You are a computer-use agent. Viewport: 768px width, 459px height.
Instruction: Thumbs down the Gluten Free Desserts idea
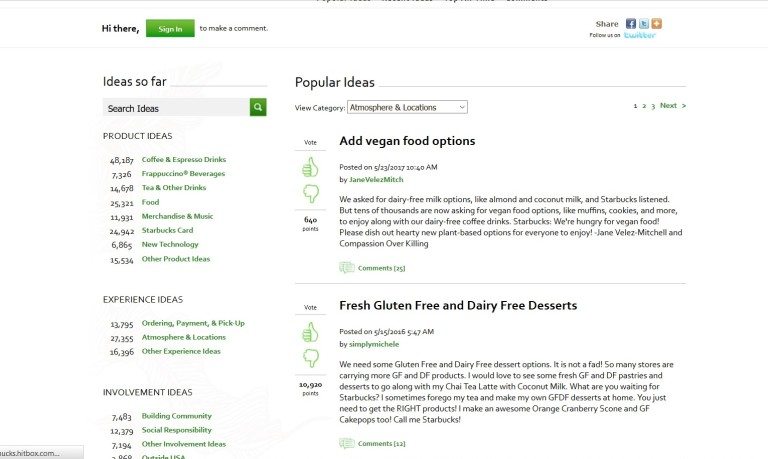[311, 358]
